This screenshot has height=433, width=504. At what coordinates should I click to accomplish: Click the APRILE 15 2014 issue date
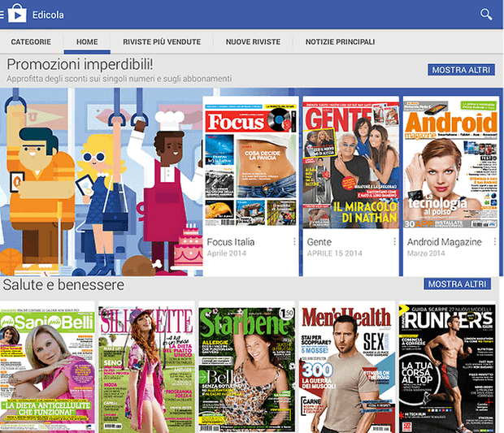(x=335, y=253)
